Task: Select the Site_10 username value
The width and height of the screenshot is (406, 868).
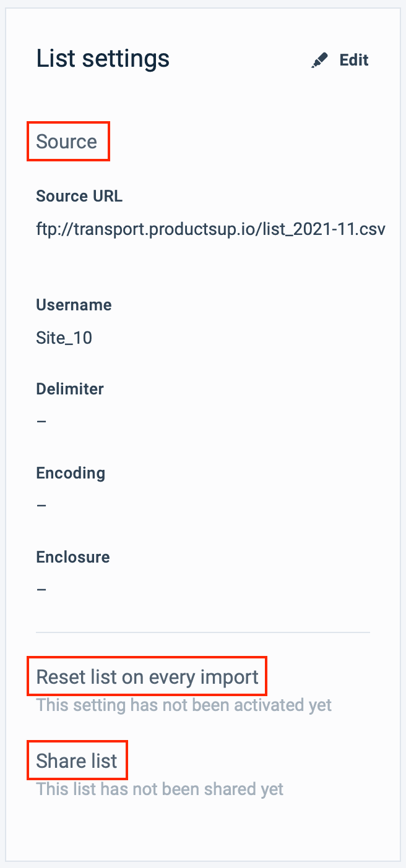Action: (64, 338)
